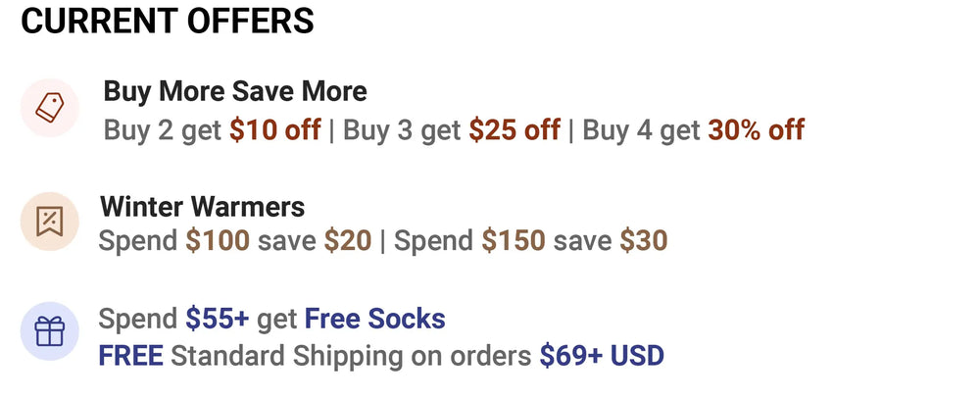Image resolution: width=980 pixels, height=399 pixels.
Task: Click the Buy 3 get text
Action: pos(402,129)
